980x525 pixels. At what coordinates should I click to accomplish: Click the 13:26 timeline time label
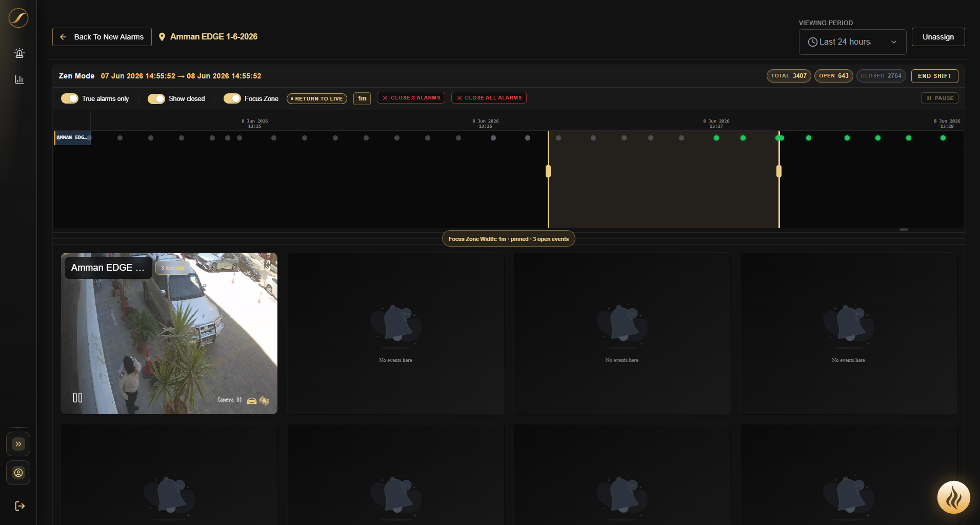[x=486, y=124]
